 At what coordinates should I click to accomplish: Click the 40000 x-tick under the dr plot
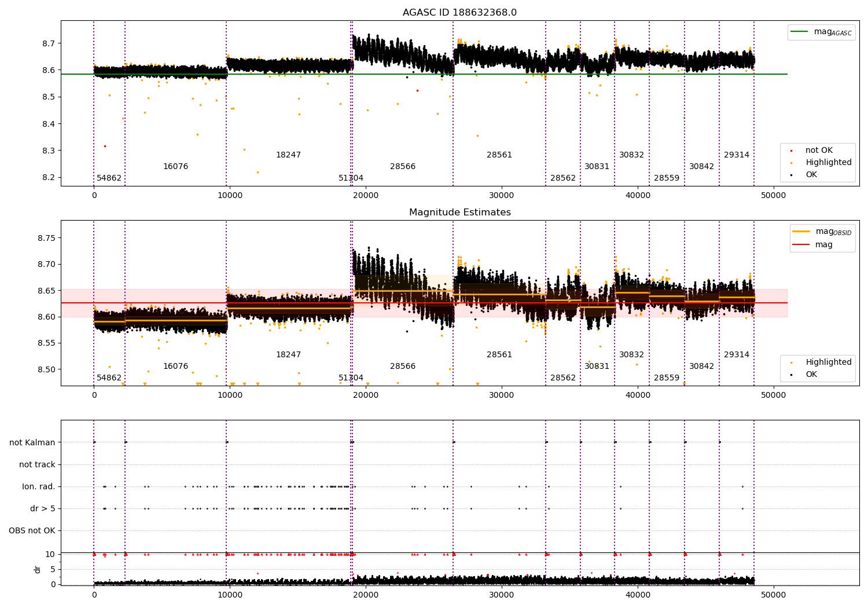[637, 595]
